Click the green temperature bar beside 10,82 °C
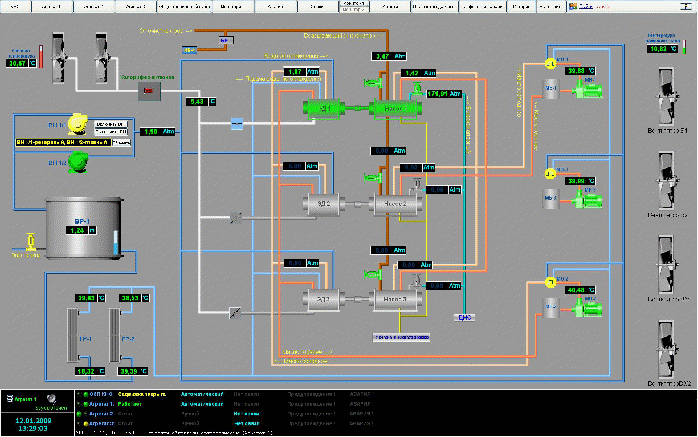 coord(684,47)
